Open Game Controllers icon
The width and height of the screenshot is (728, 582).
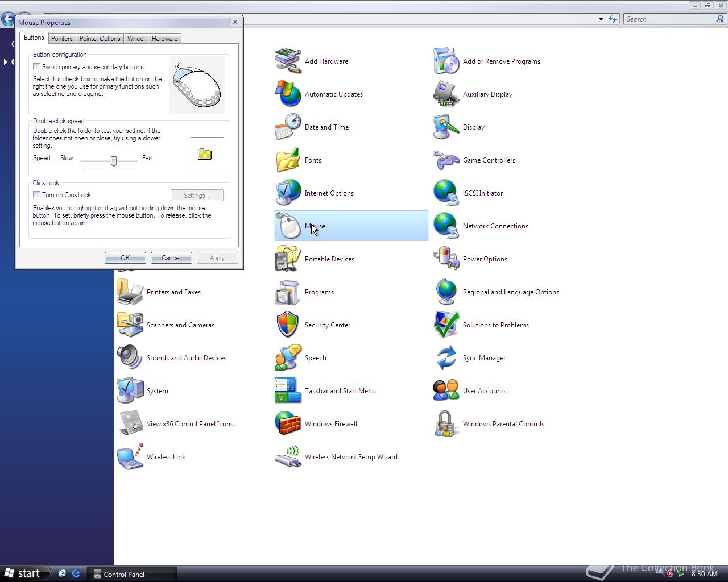point(446,160)
